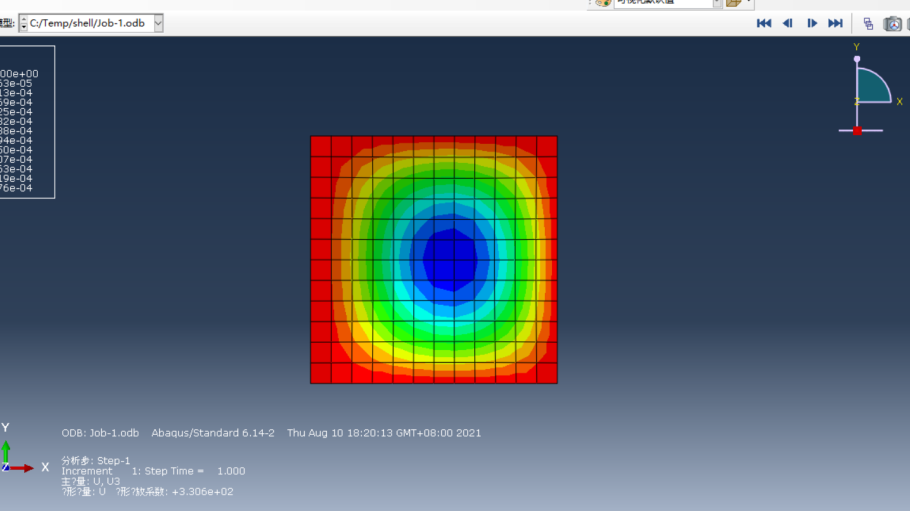Image resolution: width=910 pixels, height=511 pixels.
Task: Click the ODB path spinner arrows
Action: [x=24, y=23]
